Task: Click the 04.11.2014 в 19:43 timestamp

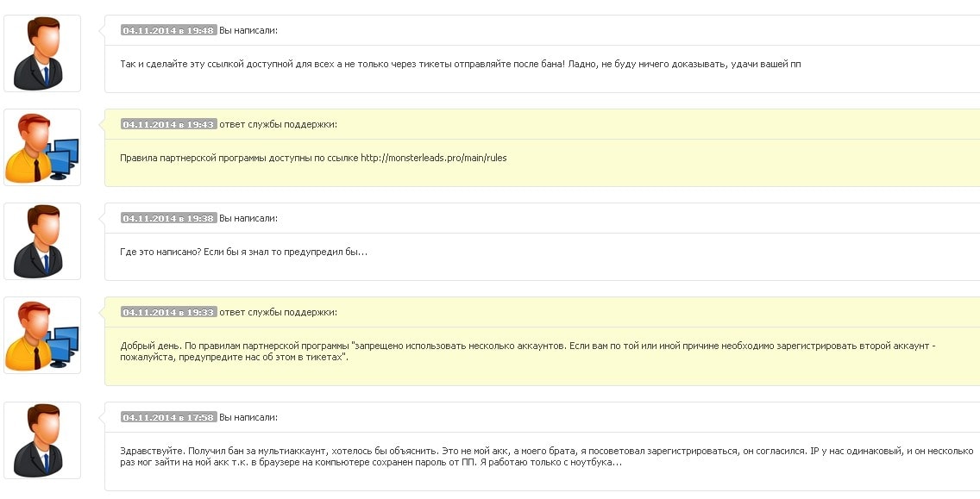Action: tap(168, 124)
